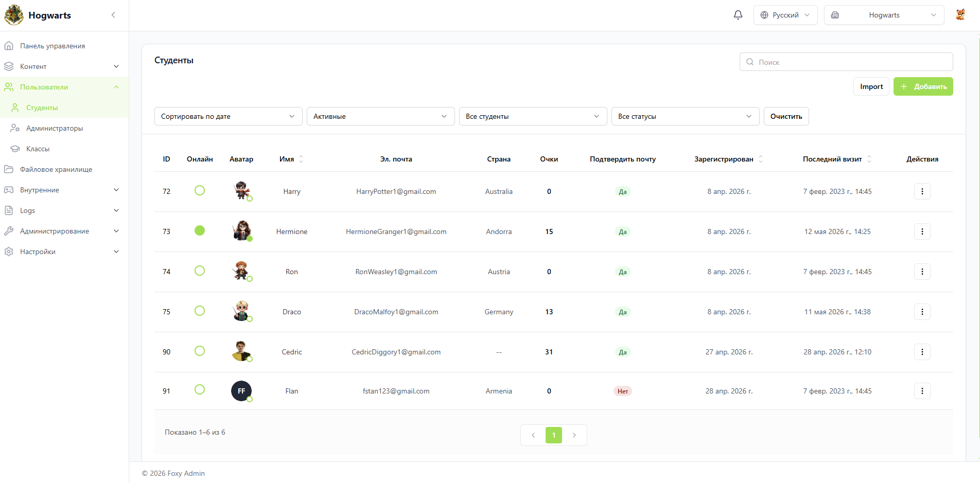980x483 pixels.
Task: Open actions menu for Harry
Action: pos(922,191)
